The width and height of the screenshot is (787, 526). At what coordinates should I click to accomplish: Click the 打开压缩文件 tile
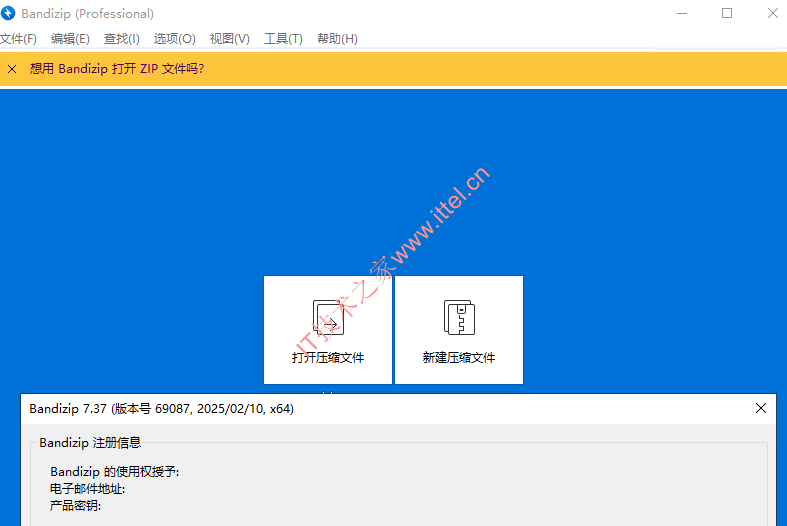pos(328,330)
